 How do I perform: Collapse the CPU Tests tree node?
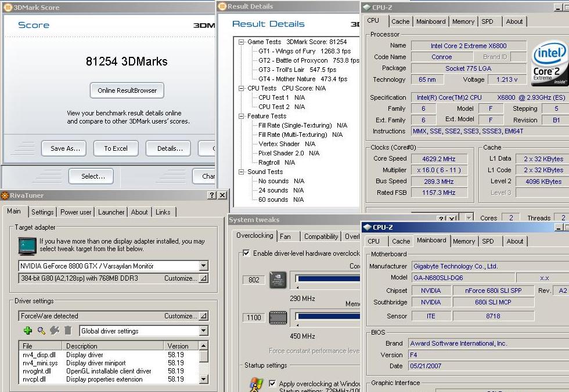click(241, 88)
